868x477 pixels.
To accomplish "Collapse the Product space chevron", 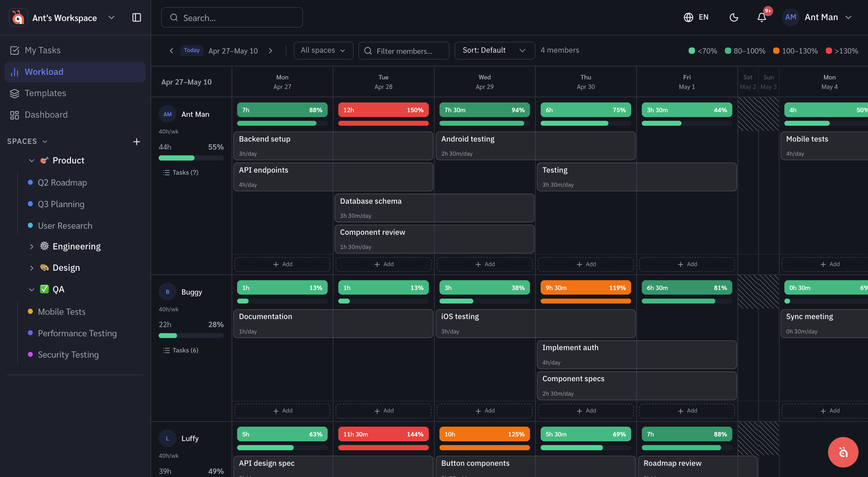I will 32,161.
